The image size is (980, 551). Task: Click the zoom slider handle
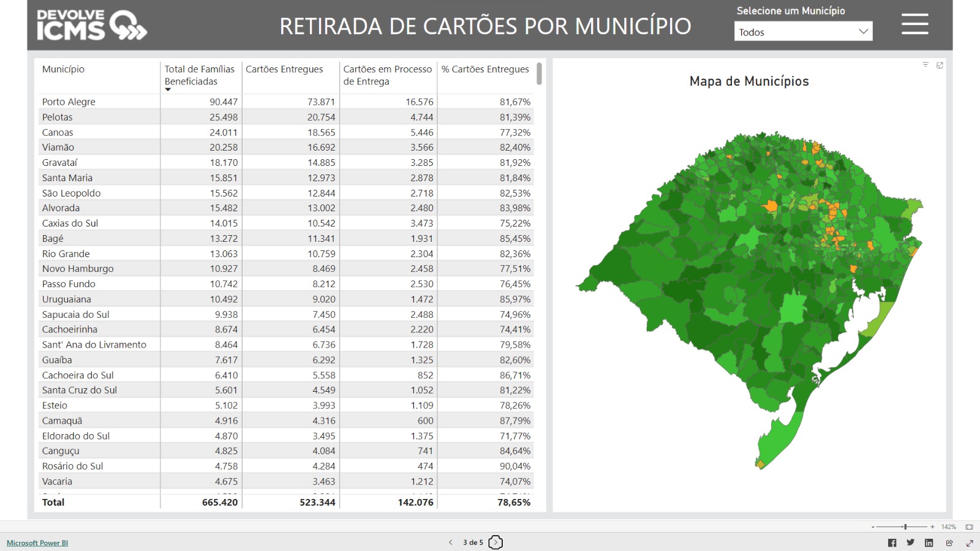coord(905,527)
